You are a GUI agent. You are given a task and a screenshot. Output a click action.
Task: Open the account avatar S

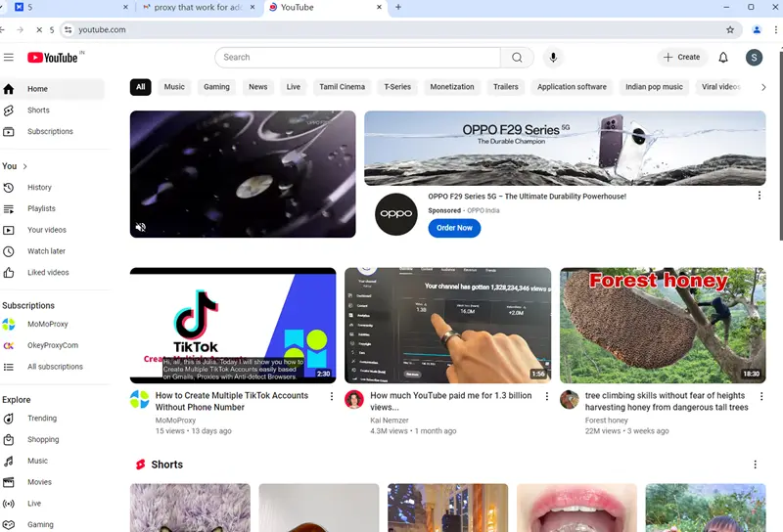point(754,58)
